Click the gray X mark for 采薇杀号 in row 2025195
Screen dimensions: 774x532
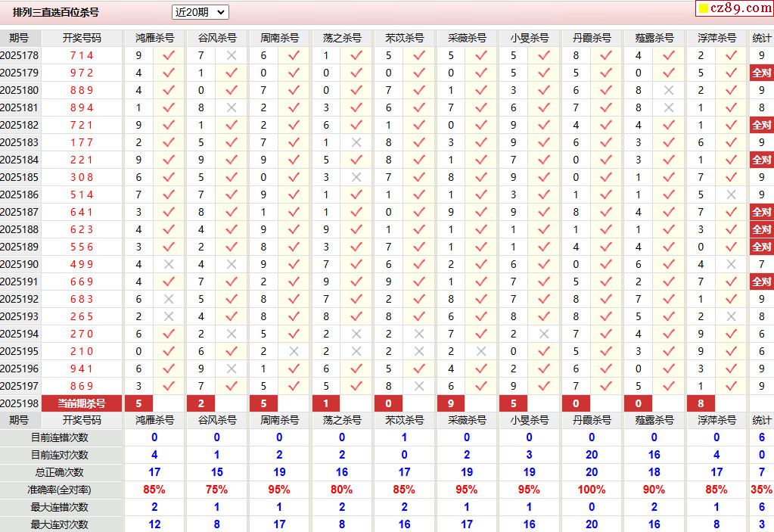(481, 351)
